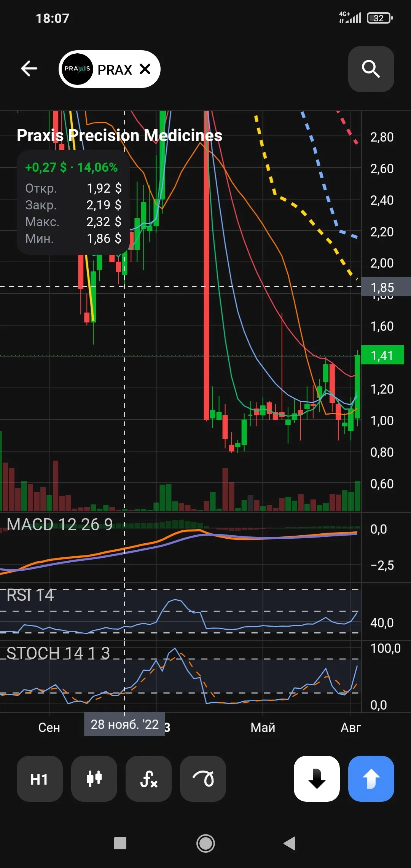Select the RSI 14 indicator label
Screen dimensions: 411x868
coord(30,595)
